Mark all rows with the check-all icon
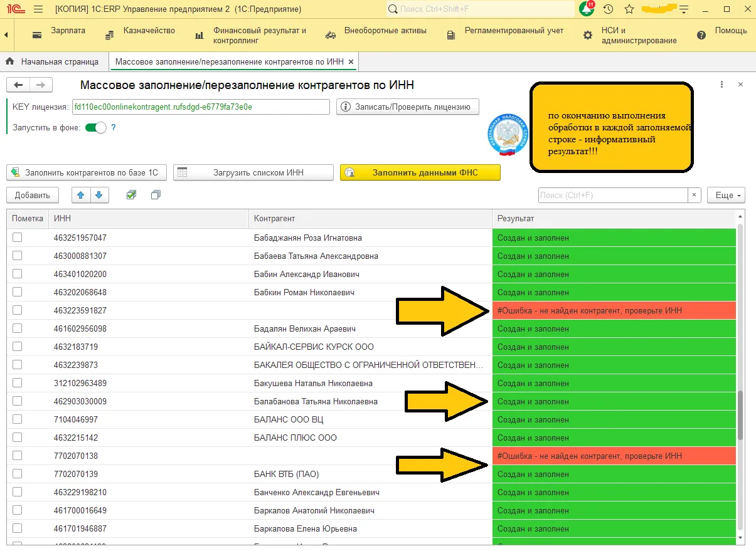 (131, 195)
